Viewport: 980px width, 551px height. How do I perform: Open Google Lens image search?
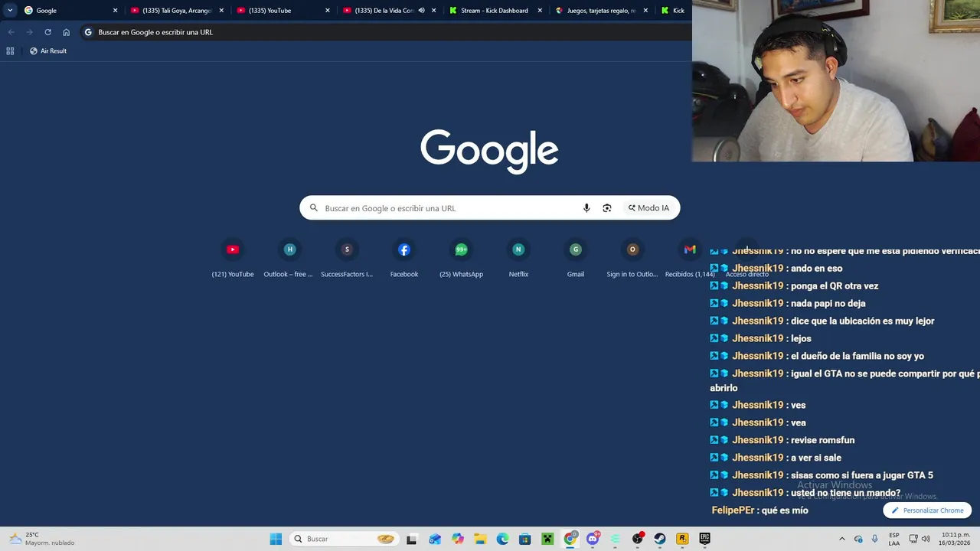coord(607,208)
